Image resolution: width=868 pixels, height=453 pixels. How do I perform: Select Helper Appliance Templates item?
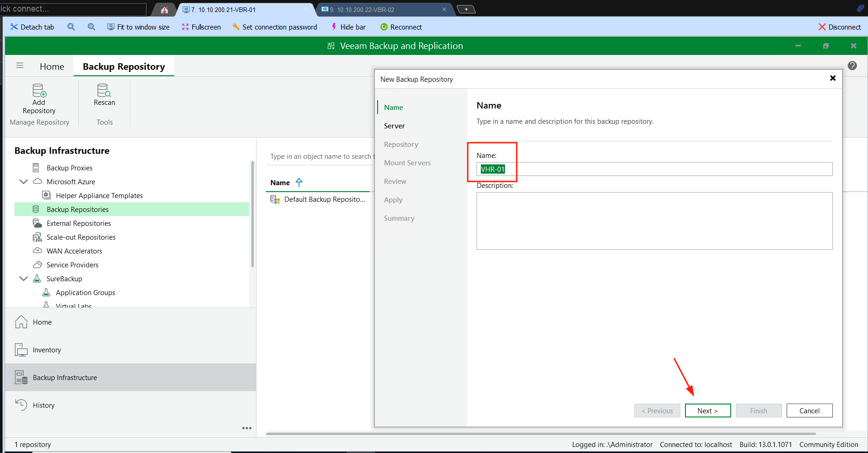(99, 195)
